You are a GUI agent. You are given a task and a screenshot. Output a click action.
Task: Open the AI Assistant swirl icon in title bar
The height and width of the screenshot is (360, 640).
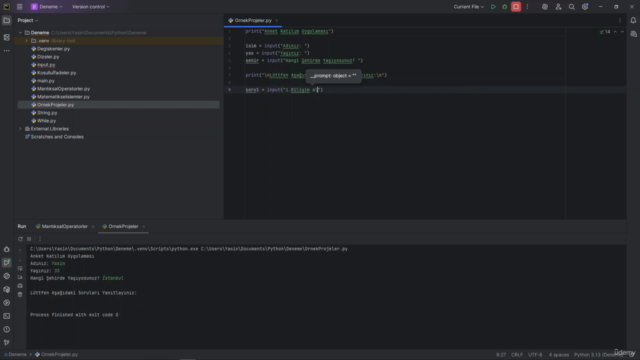544,7
